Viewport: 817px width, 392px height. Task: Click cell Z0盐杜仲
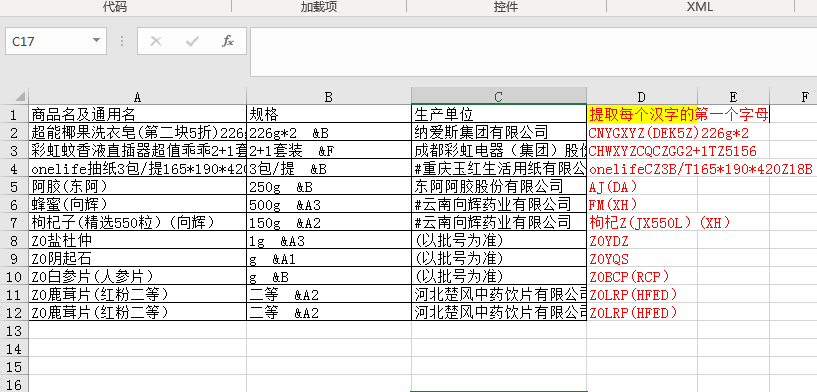[x=138, y=241]
